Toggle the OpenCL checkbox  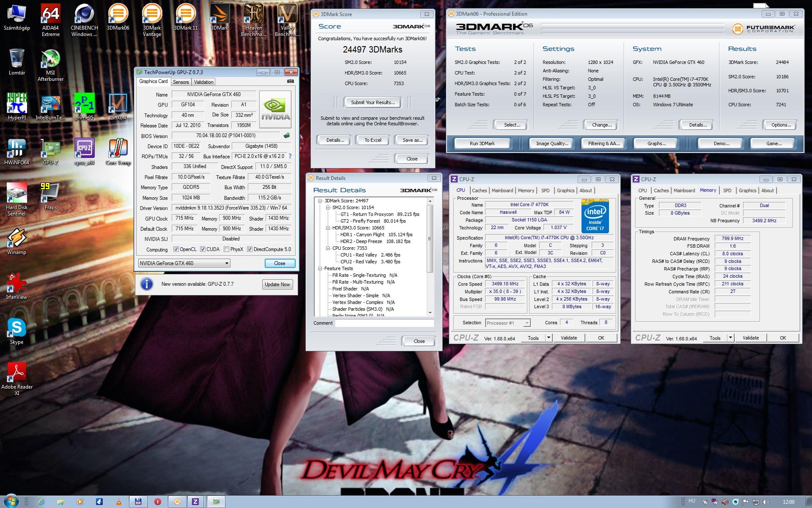(x=176, y=249)
